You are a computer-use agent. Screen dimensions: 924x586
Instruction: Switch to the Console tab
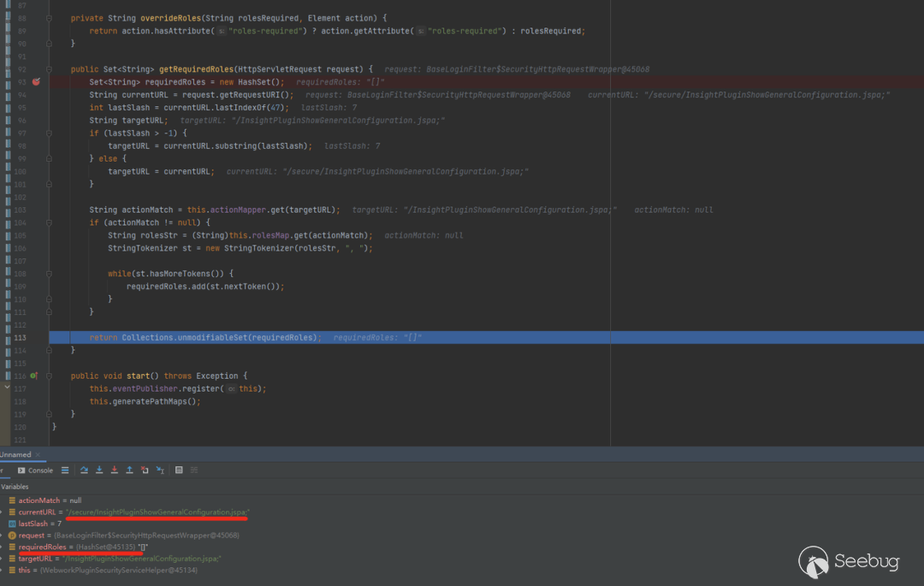(39, 471)
